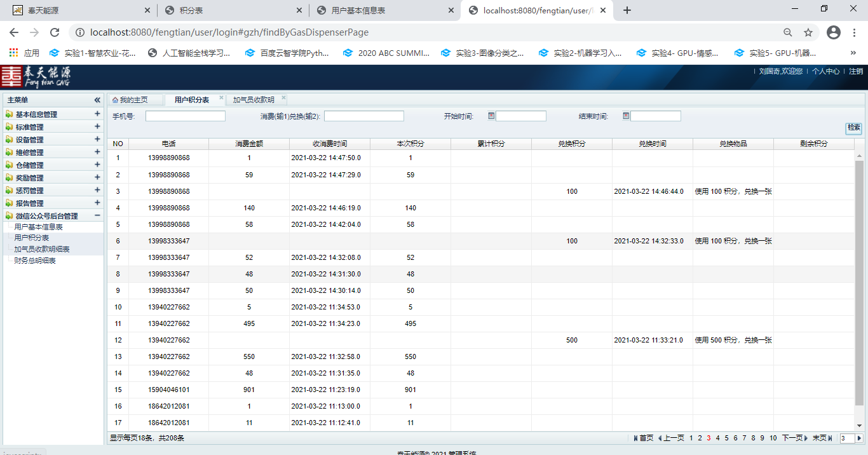Click the table's vertical scrollbar
868x455 pixels.
coord(859,280)
